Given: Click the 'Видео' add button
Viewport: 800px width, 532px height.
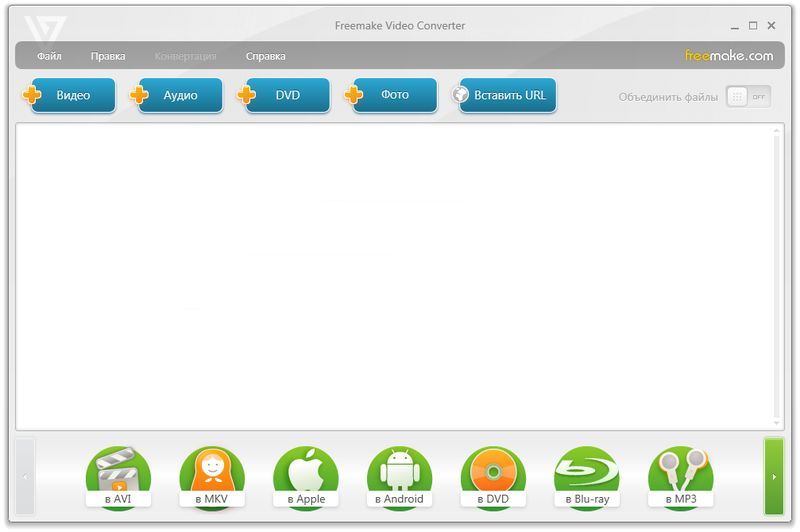Looking at the screenshot, I should (72, 96).
